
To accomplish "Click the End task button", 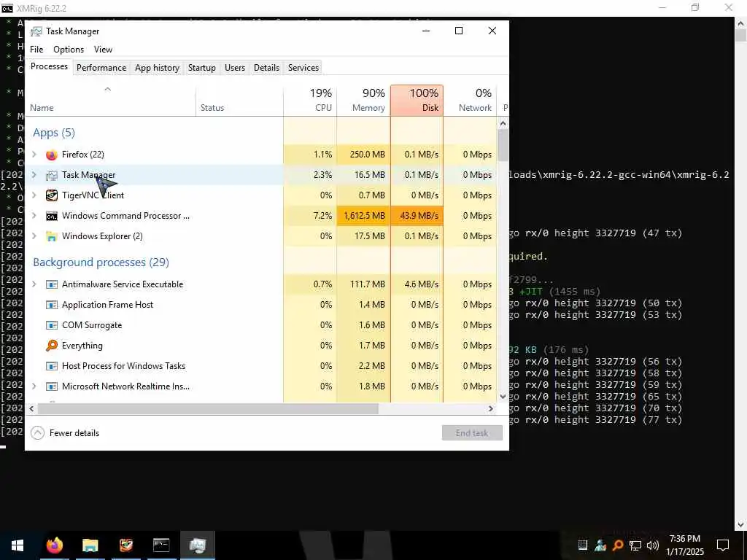I will (x=472, y=433).
